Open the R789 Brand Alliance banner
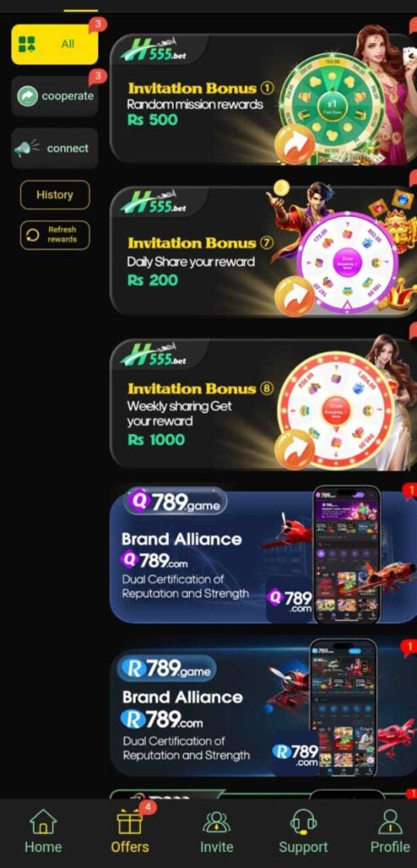The image size is (417, 868). click(x=263, y=713)
